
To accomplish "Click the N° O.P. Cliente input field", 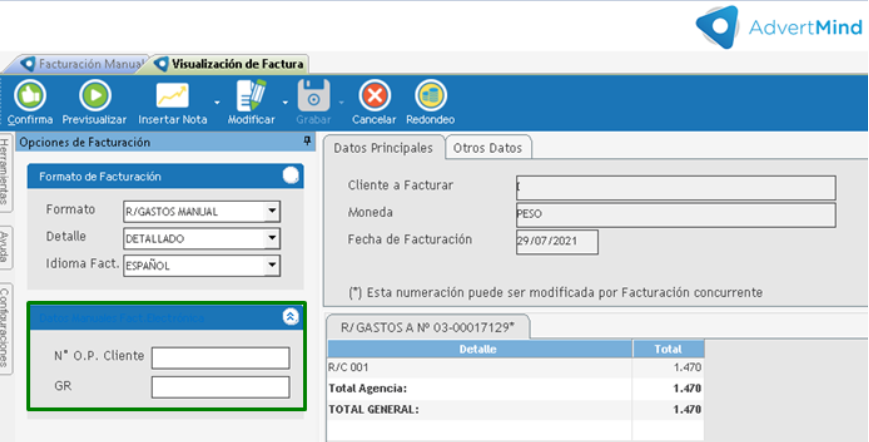I will pos(220,358).
